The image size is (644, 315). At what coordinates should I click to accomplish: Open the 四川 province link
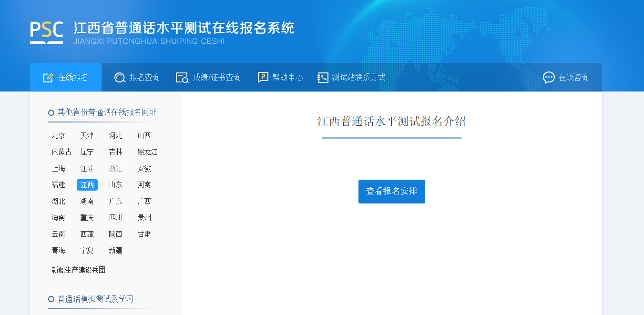[x=116, y=218]
